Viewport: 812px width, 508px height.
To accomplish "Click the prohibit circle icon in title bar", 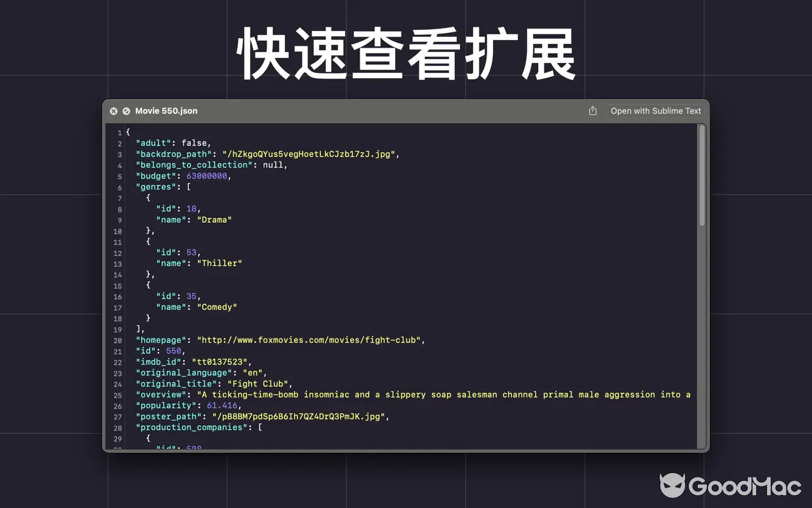I will tap(126, 110).
